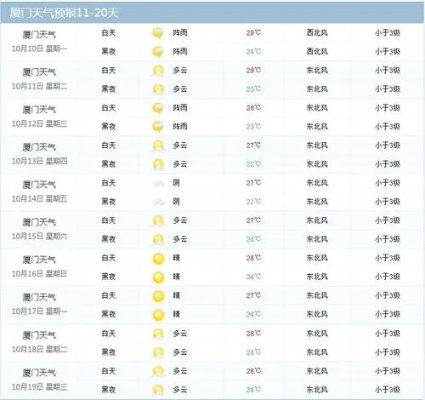
Task: Click 小于3级 wind level for 10月16日 白天
Action: [387, 258]
